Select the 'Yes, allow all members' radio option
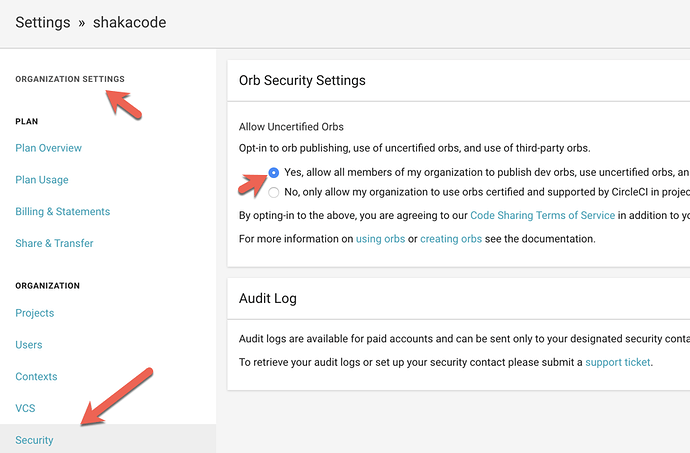 pos(274,171)
